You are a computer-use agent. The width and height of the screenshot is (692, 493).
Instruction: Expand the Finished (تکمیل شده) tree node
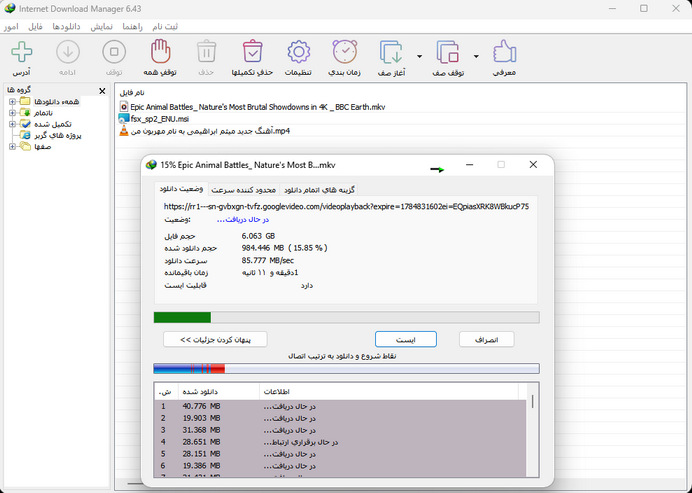tap(12, 124)
